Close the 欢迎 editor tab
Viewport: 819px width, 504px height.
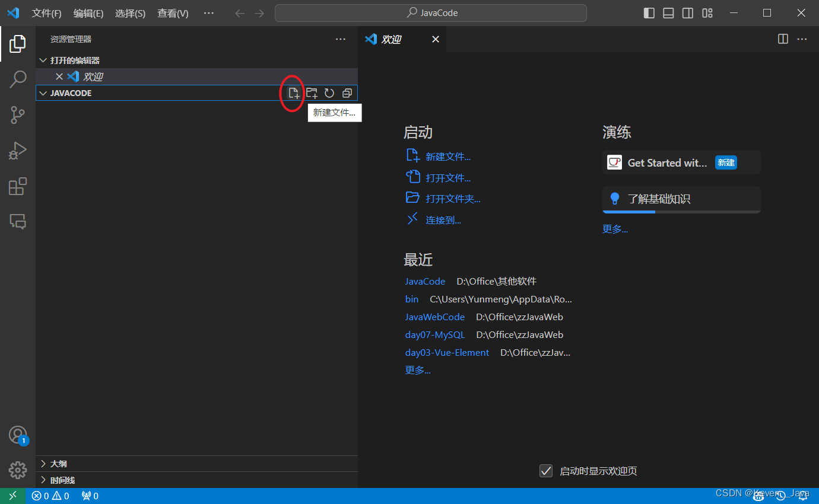(436, 39)
